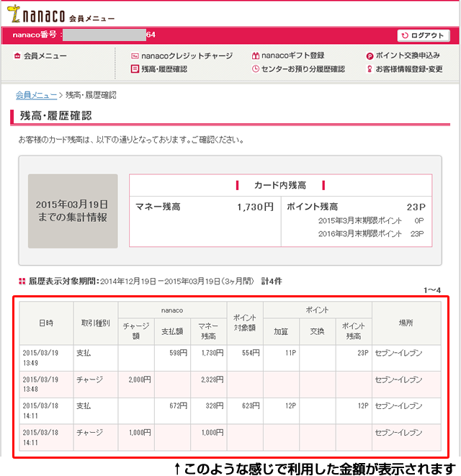This screenshot has width=461, height=476.
Task: Click the ポイント対象額 column header
Action: (x=245, y=323)
